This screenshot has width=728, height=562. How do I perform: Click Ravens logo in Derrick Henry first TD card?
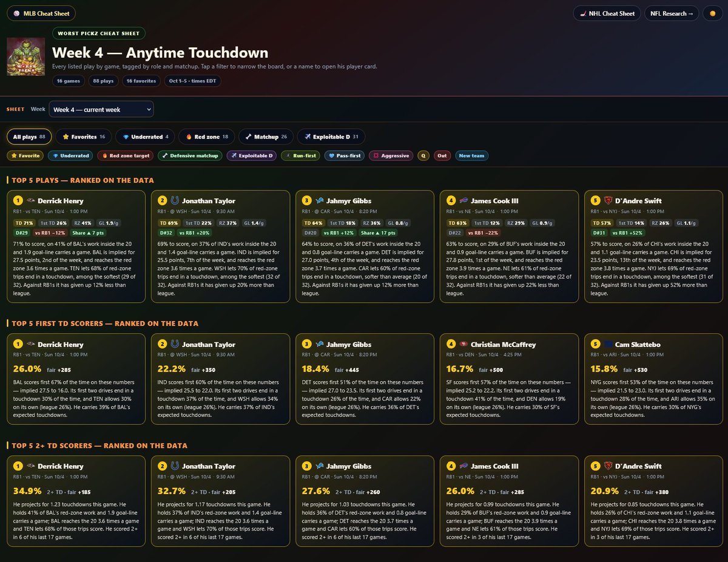[x=30, y=344]
